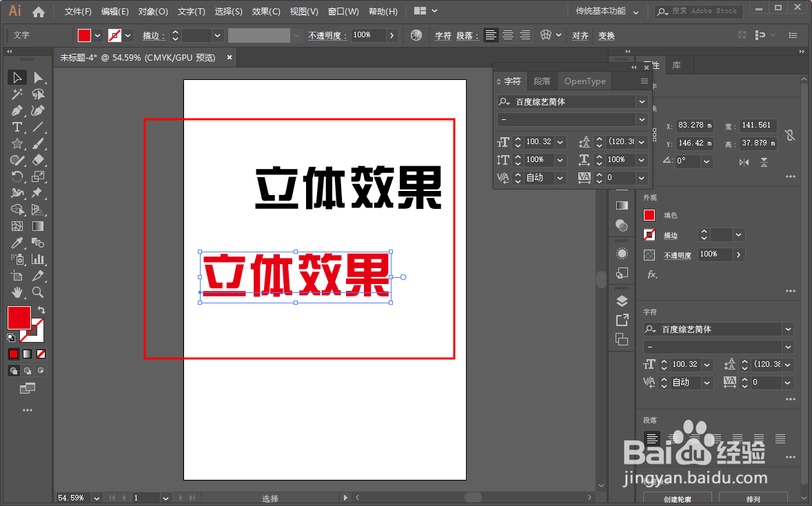Click the 字符 link in control bar

point(443,36)
